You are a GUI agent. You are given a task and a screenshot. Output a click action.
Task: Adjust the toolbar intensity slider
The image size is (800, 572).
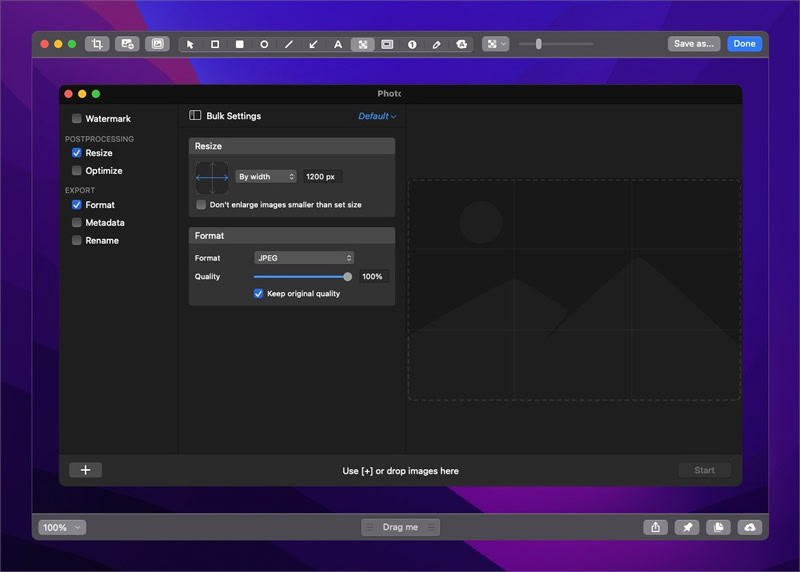click(x=538, y=44)
